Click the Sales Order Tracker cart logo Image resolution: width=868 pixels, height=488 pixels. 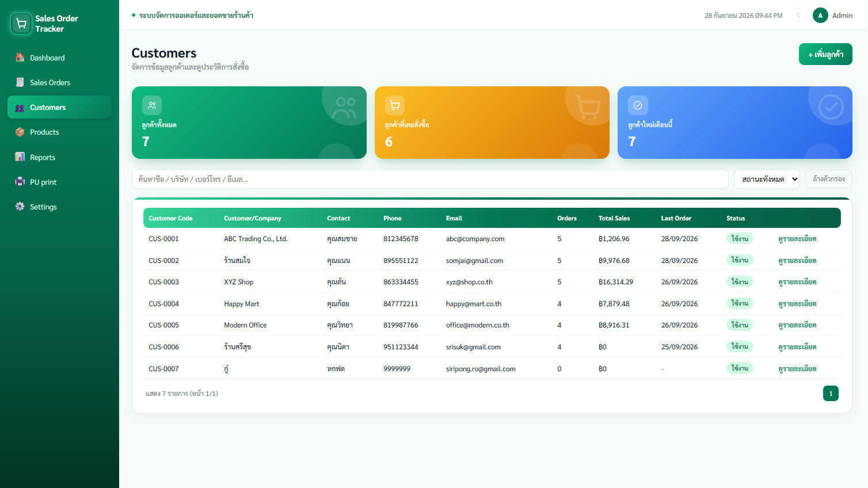click(21, 24)
